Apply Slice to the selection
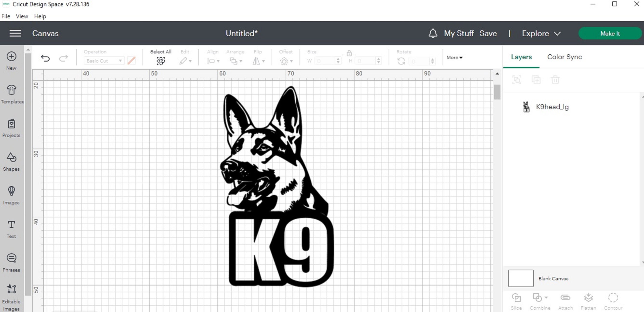The height and width of the screenshot is (312, 644). [516, 297]
